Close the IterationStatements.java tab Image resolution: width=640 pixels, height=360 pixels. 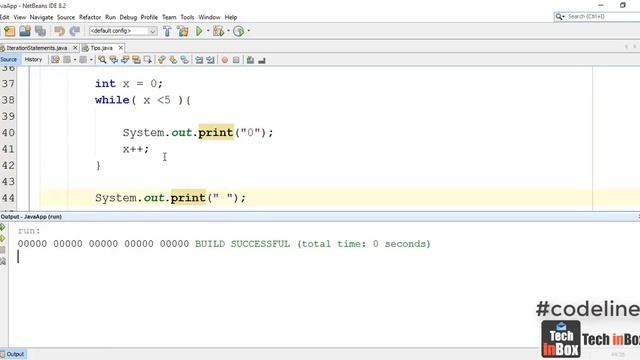tap(75, 48)
